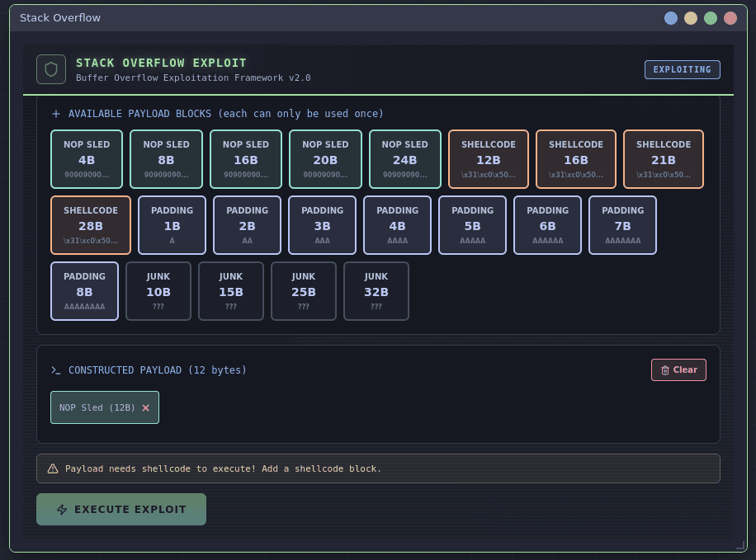Click the Buffer Overflow Exploitation Framework v2.0 subtitle
Image resolution: width=756 pixels, height=560 pixels.
193,78
